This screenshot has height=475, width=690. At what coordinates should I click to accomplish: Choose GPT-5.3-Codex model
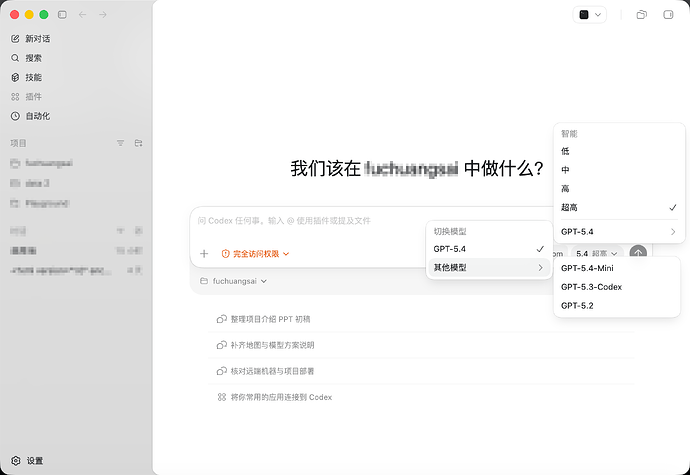pos(617,287)
